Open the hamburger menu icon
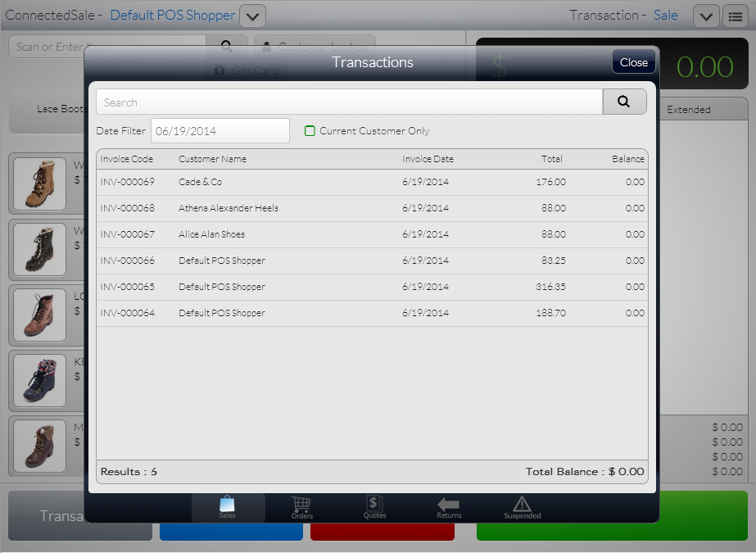Image resolution: width=756 pixels, height=553 pixels. pos(736,16)
